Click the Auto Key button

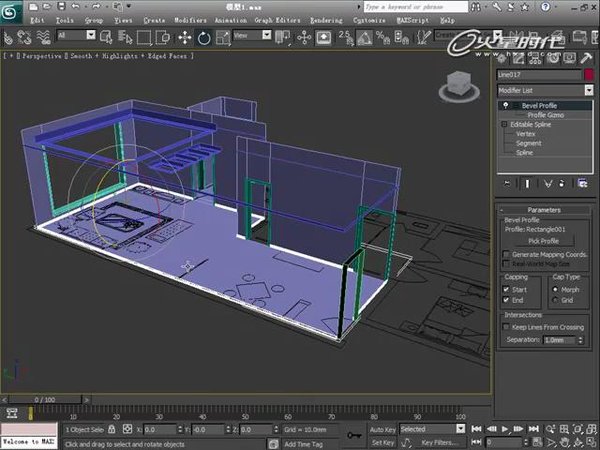tap(383, 429)
